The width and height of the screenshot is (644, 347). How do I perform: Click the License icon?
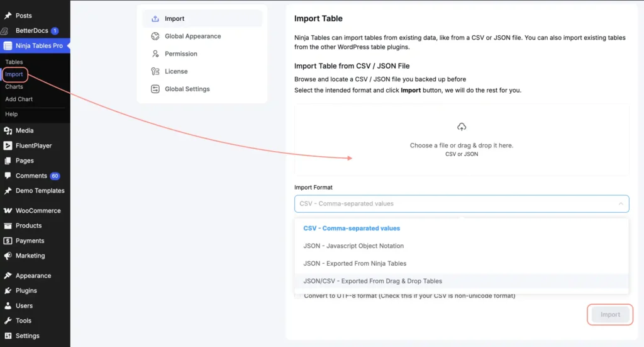point(155,72)
